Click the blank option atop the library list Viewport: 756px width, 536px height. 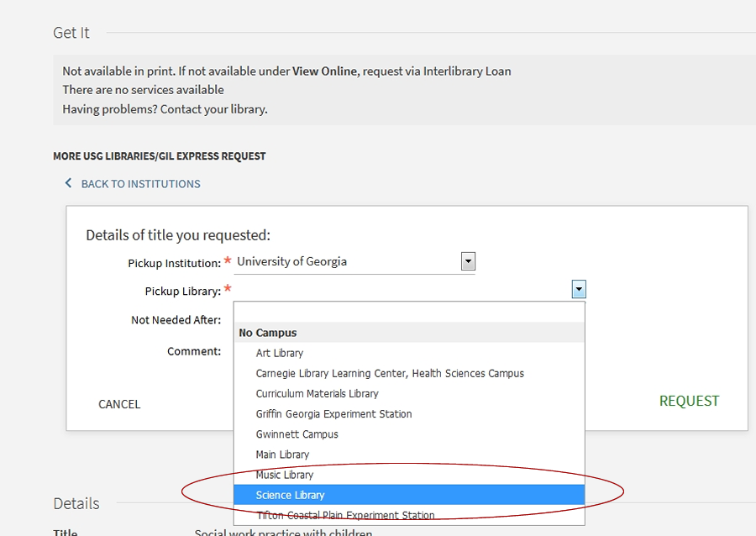coord(408,313)
